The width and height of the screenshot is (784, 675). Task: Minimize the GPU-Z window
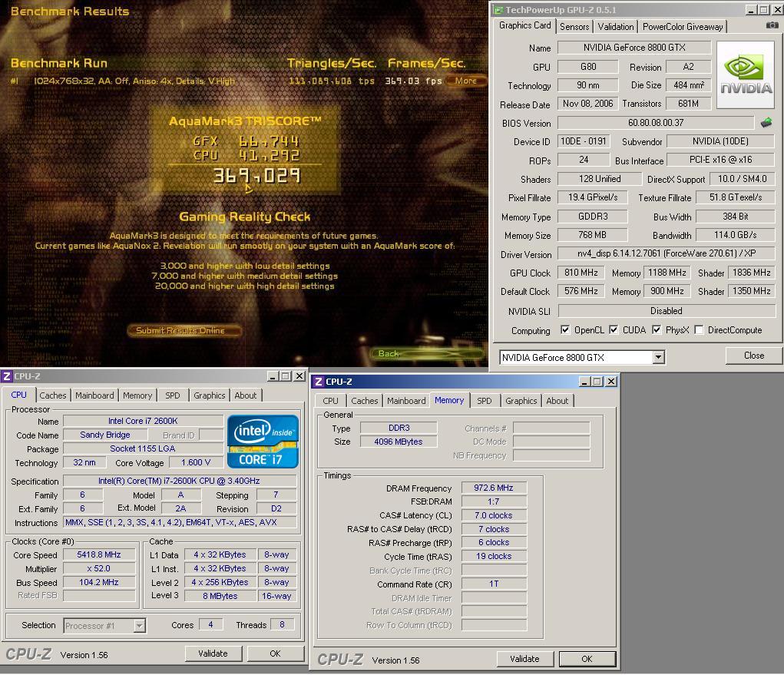pos(751,10)
